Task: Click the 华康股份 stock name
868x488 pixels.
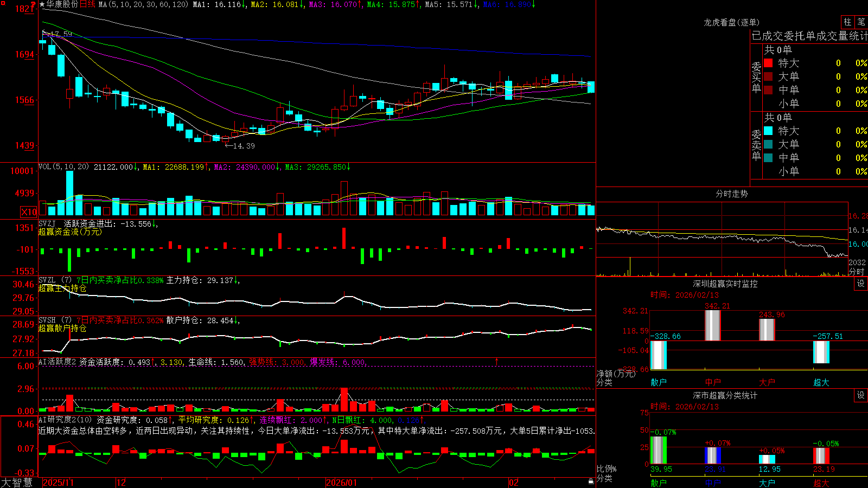Action: click(62, 4)
